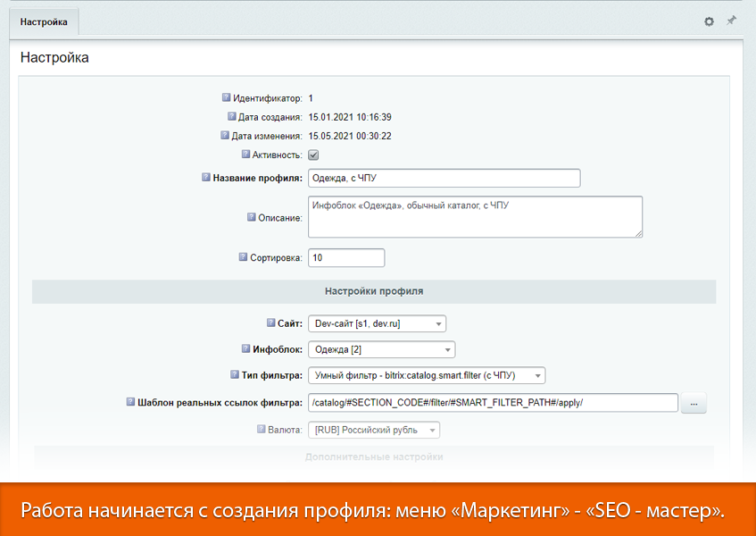Viewport: 756px width, 536px height.
Task: Click inside the Название профиля field
Action: click(444, 178)
